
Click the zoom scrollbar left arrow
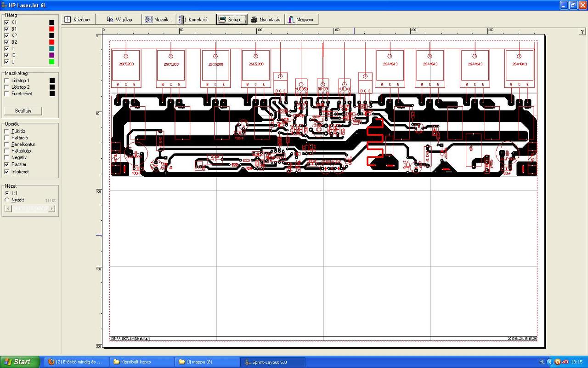7,208
